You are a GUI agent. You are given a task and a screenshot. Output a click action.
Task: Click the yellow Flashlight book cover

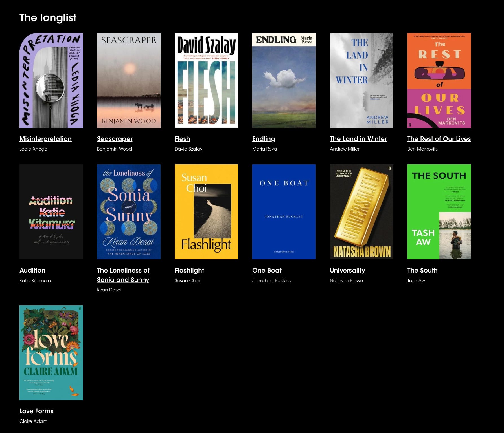click(206, 212)
